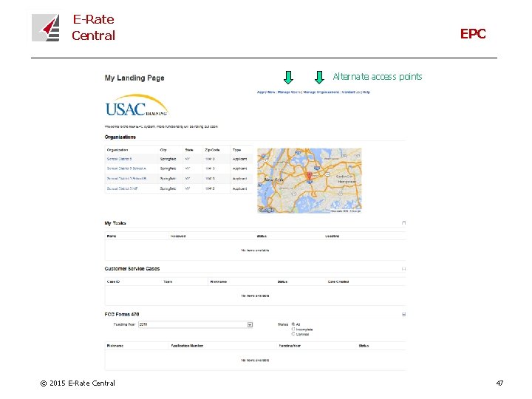The height and width of the screenshot is (399, 532).
Task: Open the School District 5 organization link
Action: [x=119, y=159]
